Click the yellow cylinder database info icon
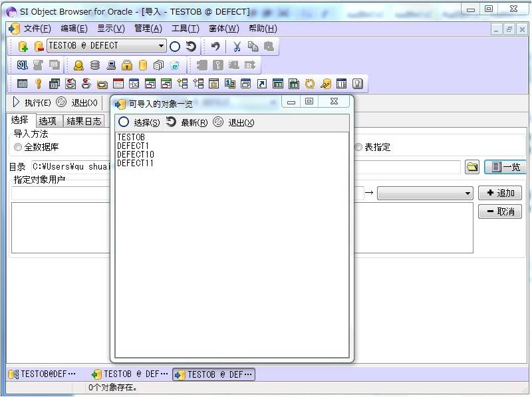Screen dimensions: 532x397 (143, 65)
